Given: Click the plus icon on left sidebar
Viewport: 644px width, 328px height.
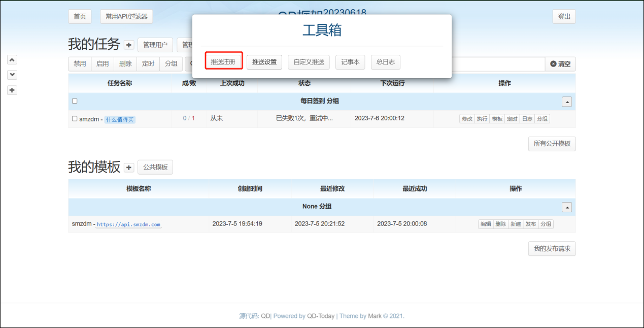Looking at the screenshot, I should tap(12, 90).
